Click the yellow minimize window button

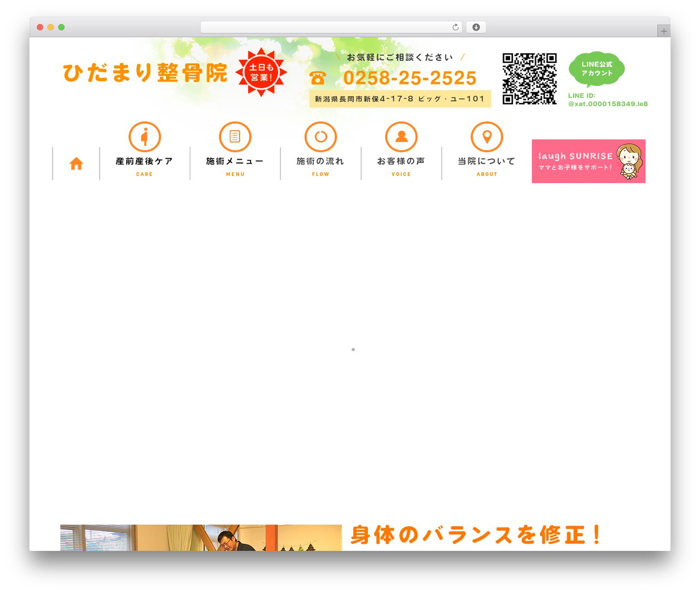[51, 27]
